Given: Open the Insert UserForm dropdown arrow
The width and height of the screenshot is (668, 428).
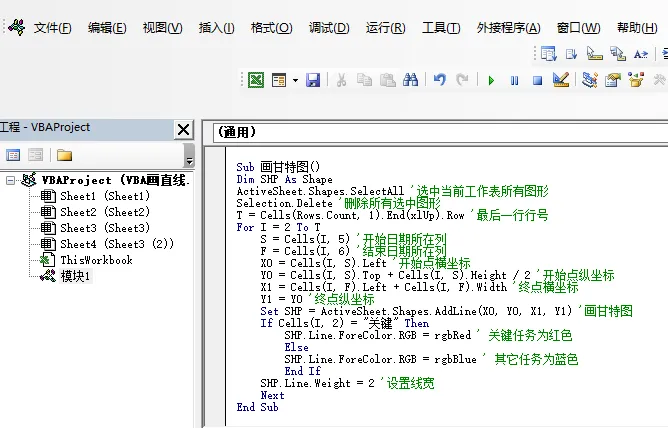Looking at the screenshot, I should point(295,80).
